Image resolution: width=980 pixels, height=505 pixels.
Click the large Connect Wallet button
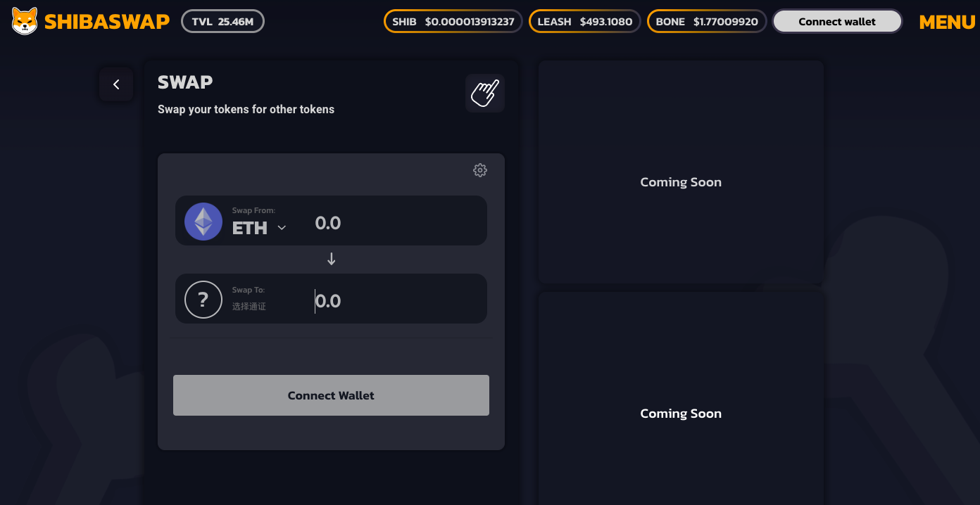331,395
